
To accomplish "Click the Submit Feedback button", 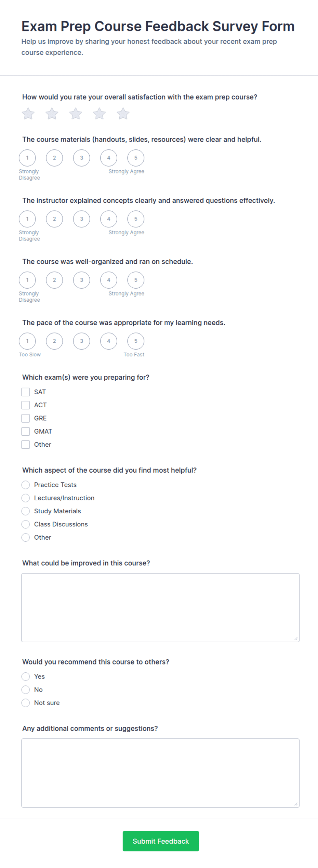I will [161, 841].
